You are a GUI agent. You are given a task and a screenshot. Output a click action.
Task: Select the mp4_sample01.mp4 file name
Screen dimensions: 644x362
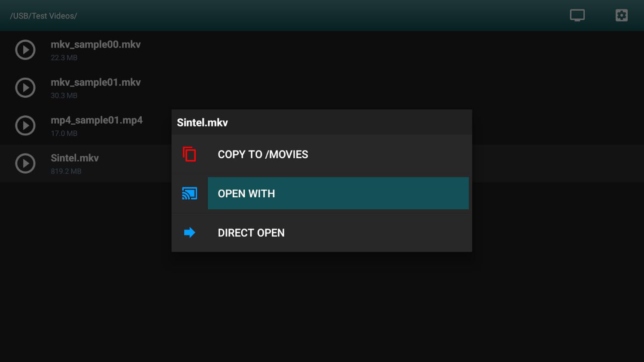point(97,120)
